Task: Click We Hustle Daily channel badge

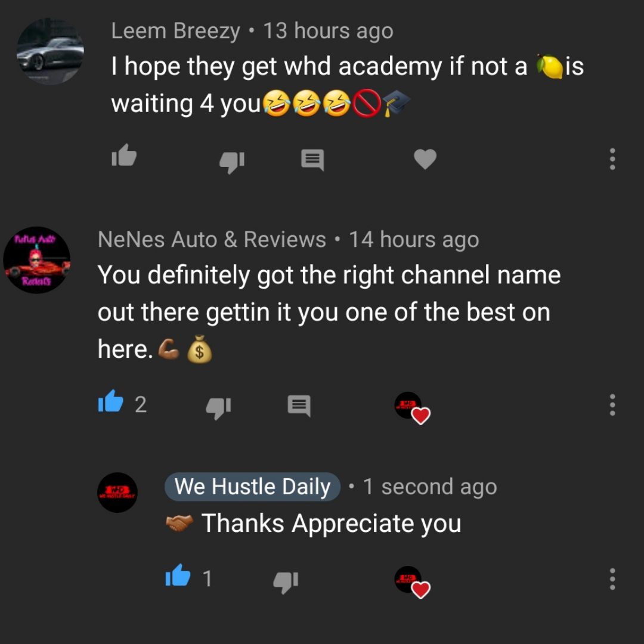Action: point(252,487)
